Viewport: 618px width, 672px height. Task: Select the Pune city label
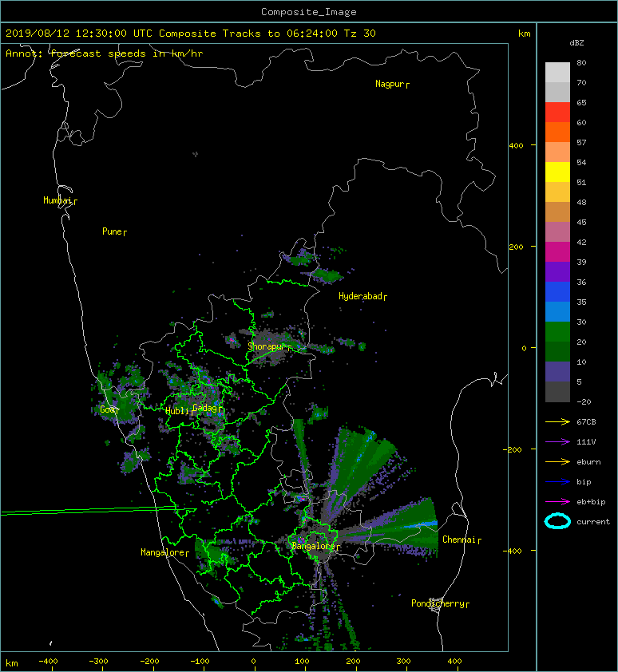click(112, 231)
